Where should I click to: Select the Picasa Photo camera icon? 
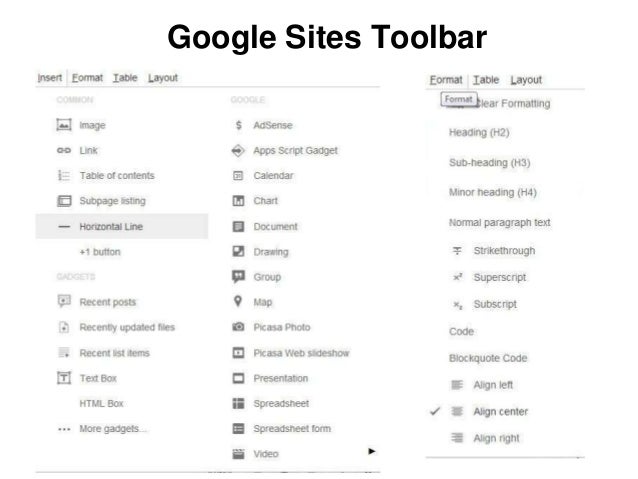238,327
